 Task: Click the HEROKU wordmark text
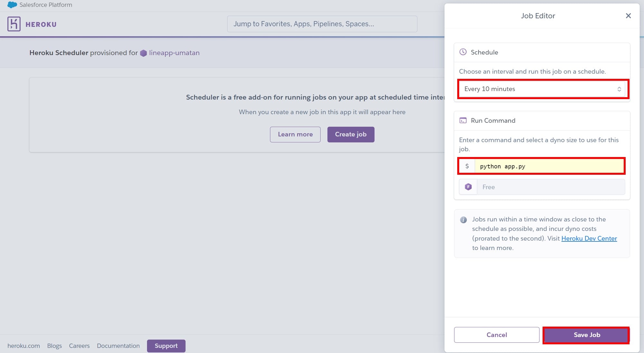(41, 24)
